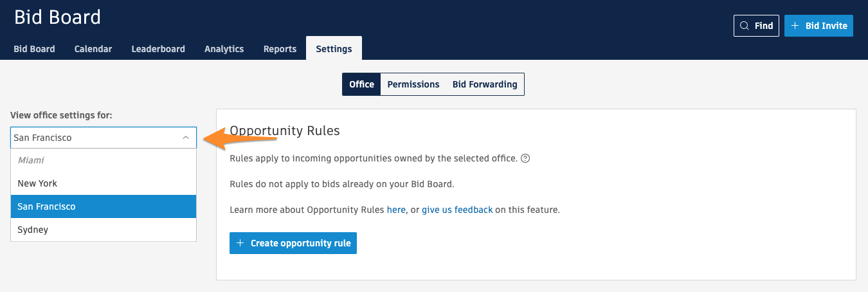Switch to the Office segment
The width and height of the screenshot is (868, 292).
coord(361,84)
